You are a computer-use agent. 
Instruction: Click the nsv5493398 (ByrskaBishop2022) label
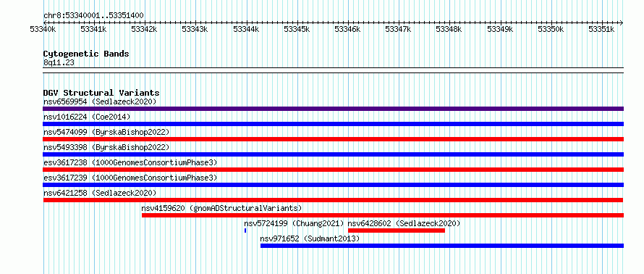point(106,147)
